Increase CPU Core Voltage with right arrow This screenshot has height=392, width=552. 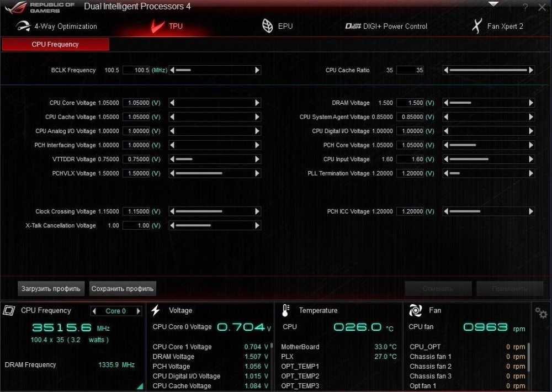(257, 103)
